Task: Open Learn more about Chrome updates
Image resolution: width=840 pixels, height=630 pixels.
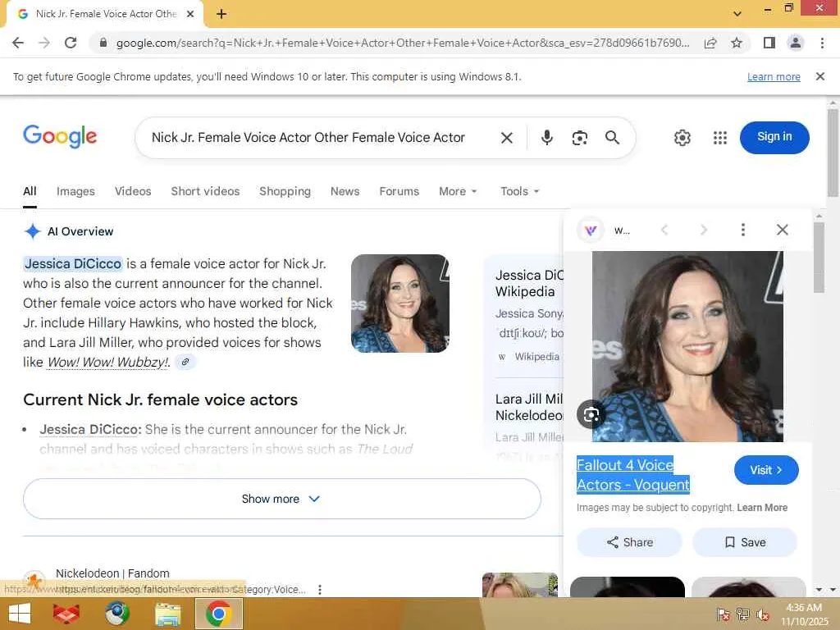Action: 774,76
